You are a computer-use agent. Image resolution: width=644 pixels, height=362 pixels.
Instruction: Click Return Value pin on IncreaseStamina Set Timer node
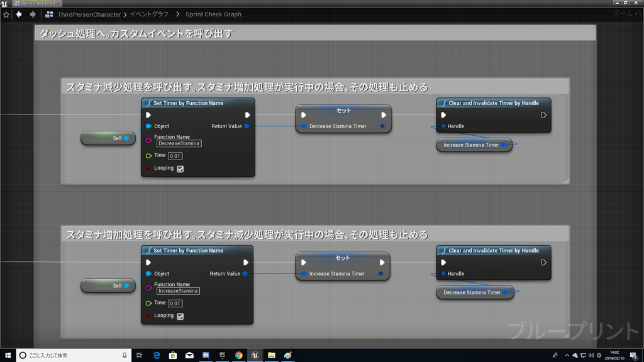pyautogui.click(x=245, y=273)
